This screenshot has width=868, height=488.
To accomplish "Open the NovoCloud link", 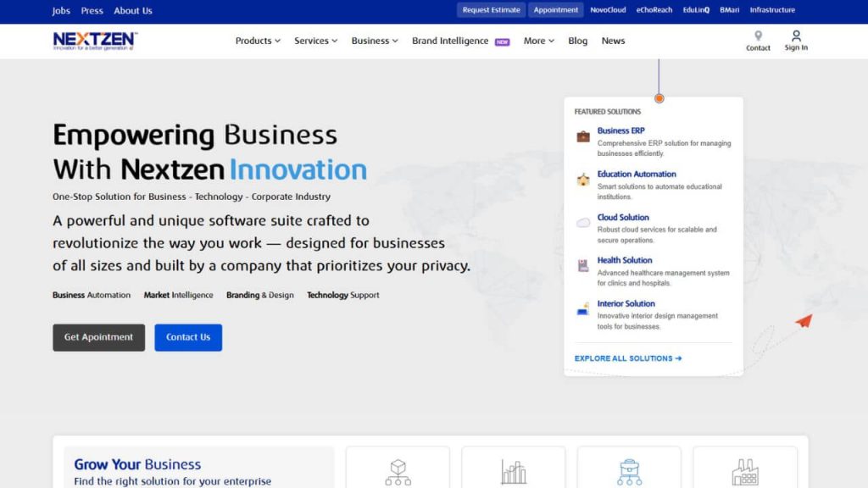I will click(x=608, y=10).
